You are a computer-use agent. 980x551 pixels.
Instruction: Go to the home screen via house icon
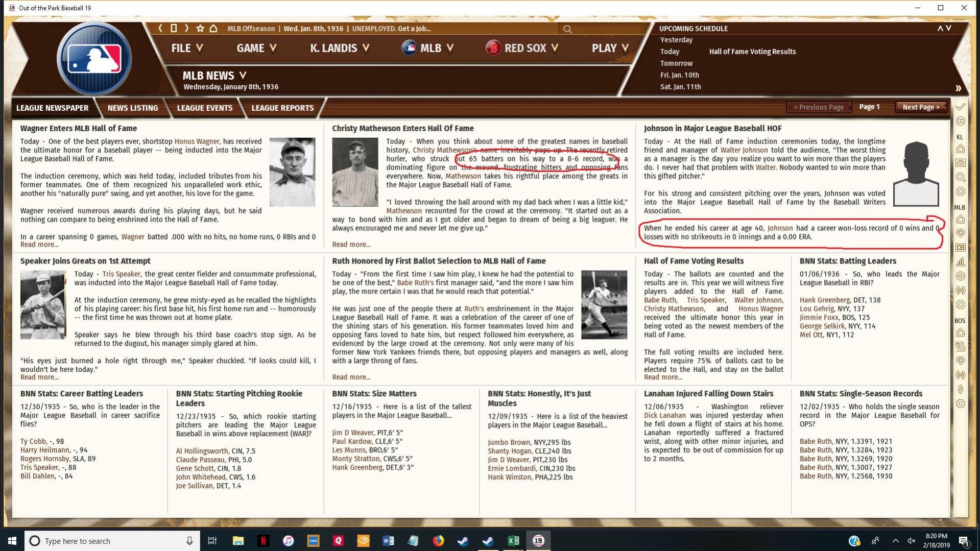click(213, 29)
